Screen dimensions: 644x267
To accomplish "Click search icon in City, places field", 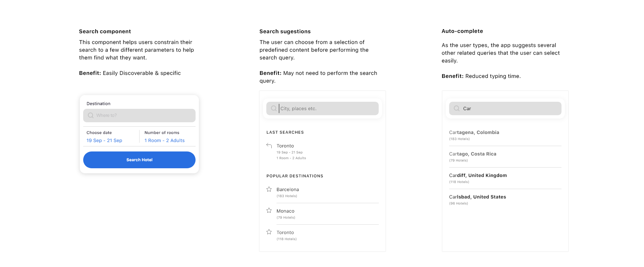I will (x=274, y=108).
